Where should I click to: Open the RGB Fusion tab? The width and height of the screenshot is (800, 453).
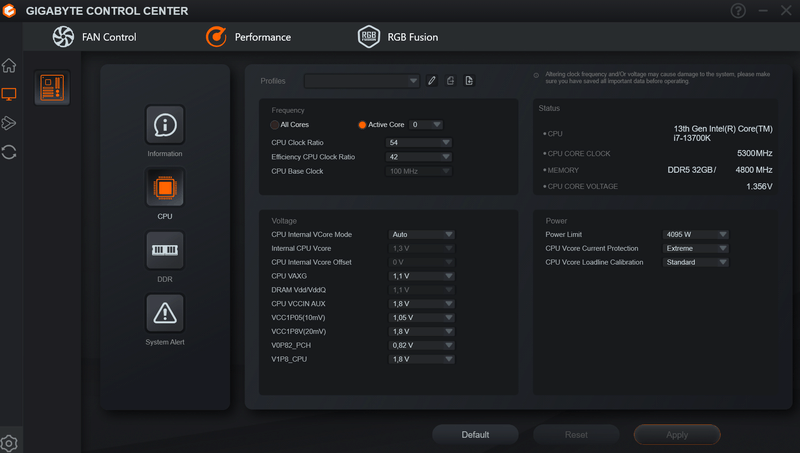tap(398, 37)
